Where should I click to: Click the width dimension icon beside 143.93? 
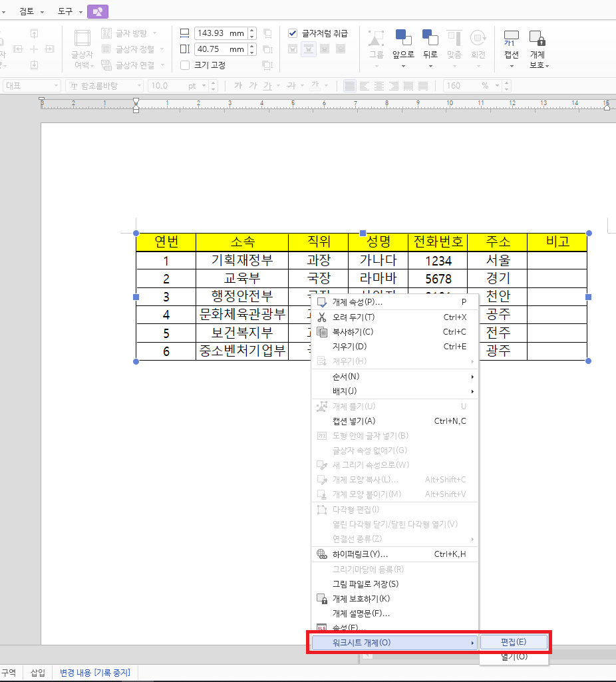click(x=185, y=33)
